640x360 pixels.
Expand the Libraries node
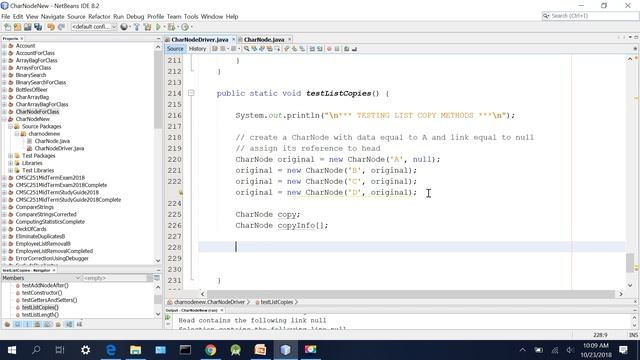click(x=11, y=163)
